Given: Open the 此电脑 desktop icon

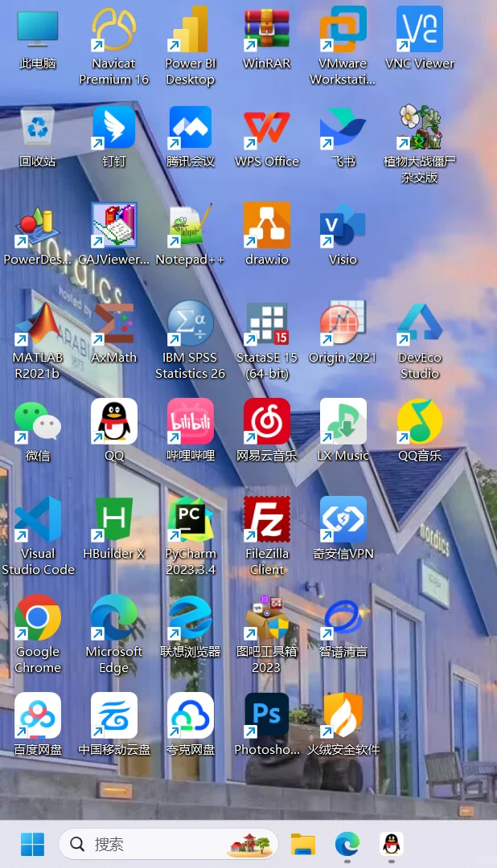Looking at the screenshot, I should pos(38,29).
